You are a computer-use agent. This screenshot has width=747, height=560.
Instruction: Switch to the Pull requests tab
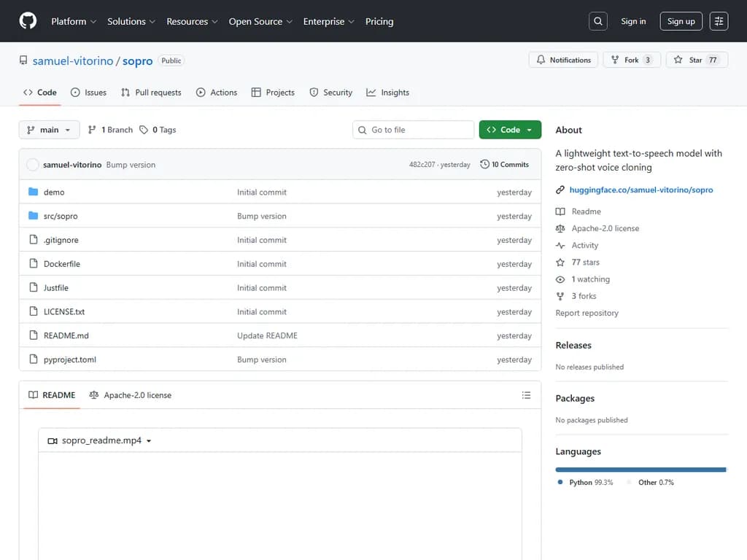(x=151, y=93)
